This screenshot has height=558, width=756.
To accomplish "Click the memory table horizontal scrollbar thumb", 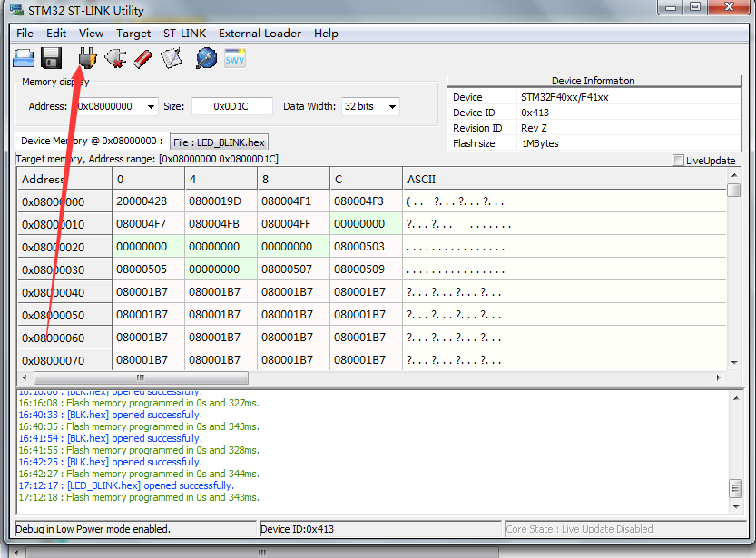I will click(x=142, y=377).
